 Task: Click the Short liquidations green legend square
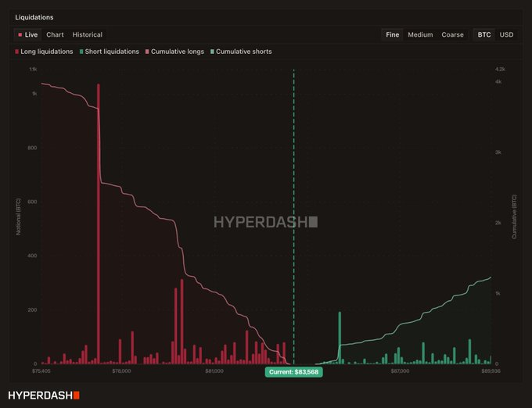tap(81, 52)
